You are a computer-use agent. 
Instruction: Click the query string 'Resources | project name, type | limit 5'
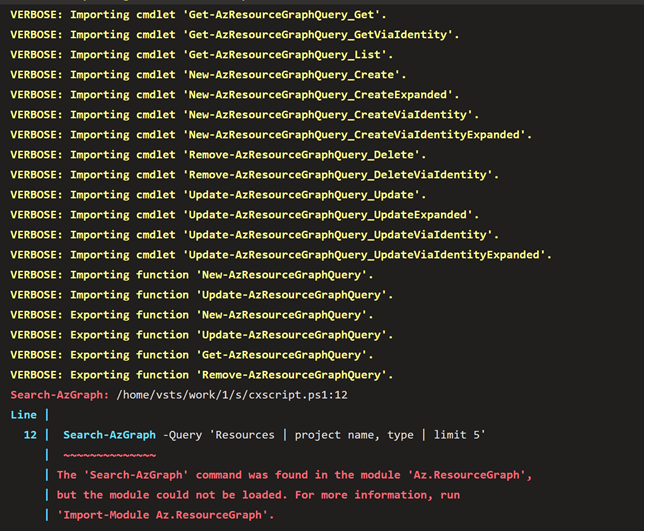point(348,435)
